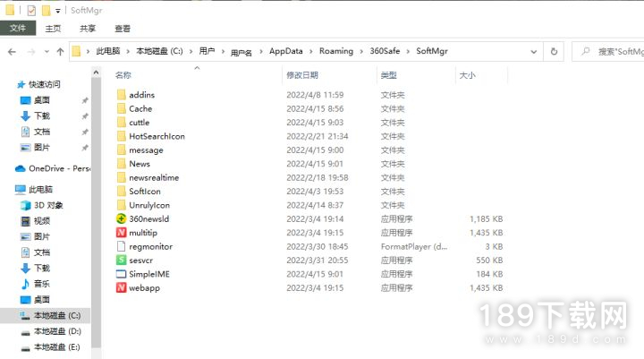Navigate to 360Safe in address bar
644x359 pixels.
(385, 51)
